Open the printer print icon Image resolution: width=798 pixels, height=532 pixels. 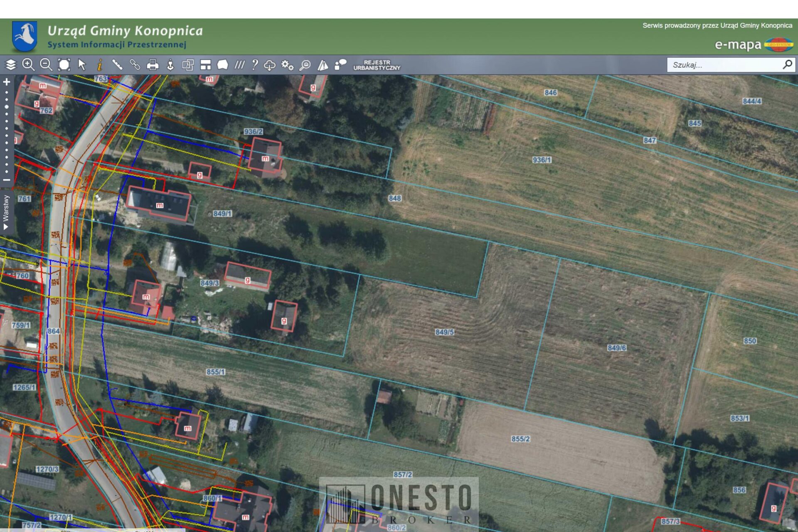coord(153,65)
